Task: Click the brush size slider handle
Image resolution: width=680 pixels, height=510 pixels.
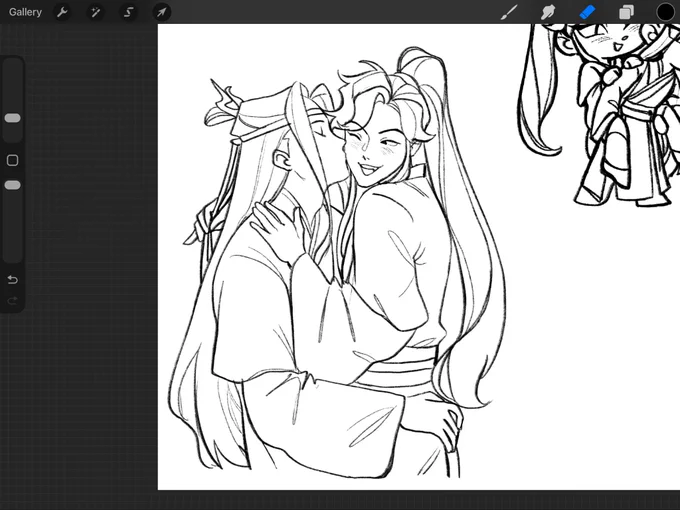Action: (12, 118)
